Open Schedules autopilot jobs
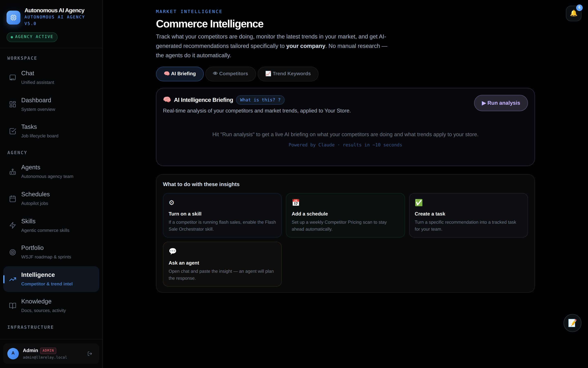The width and height of the screenshot is (588, 368). (51, 199)
